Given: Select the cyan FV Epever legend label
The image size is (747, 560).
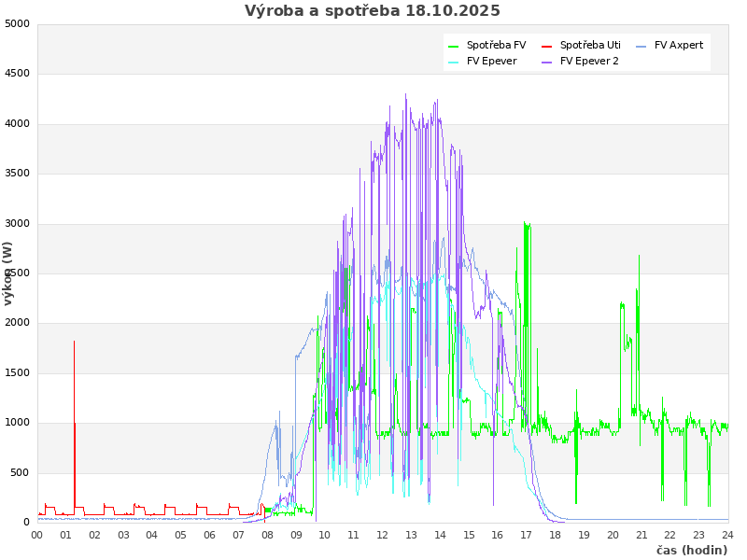Looking at the screenshot, I should [x=491, y=62].
